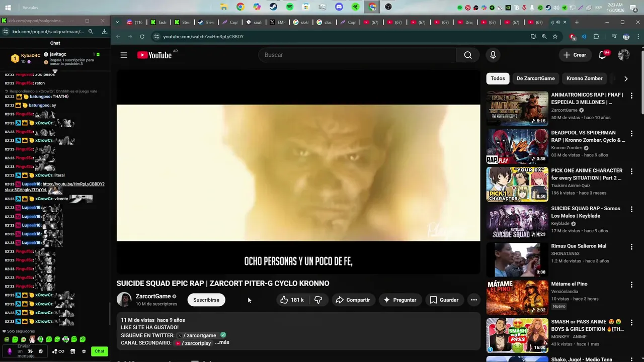Open Deadpool vs Spiderman Rap thumbnail
This screenshot has width=644, height=362.
pyautogui.click(x=517, y=146)
